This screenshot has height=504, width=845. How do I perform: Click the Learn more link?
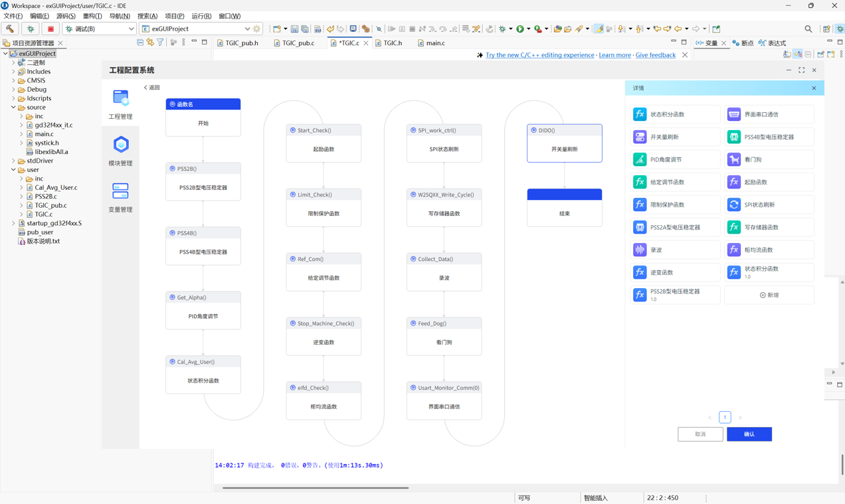[614, 55]
